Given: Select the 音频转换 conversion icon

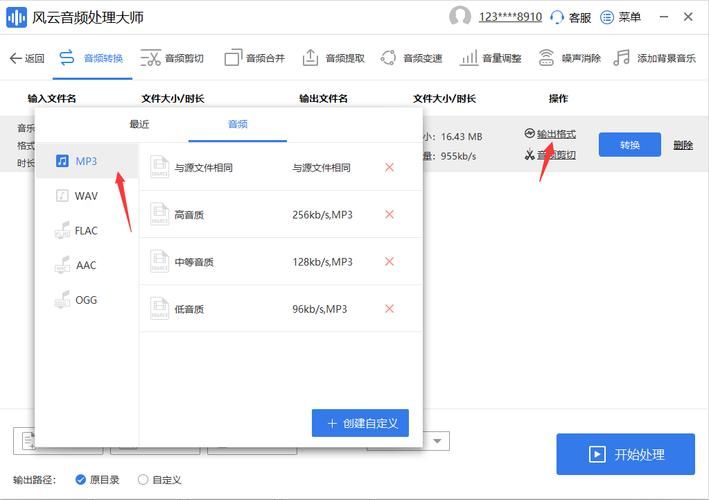Looking at the screenshot, I should [x=66, y=58].
